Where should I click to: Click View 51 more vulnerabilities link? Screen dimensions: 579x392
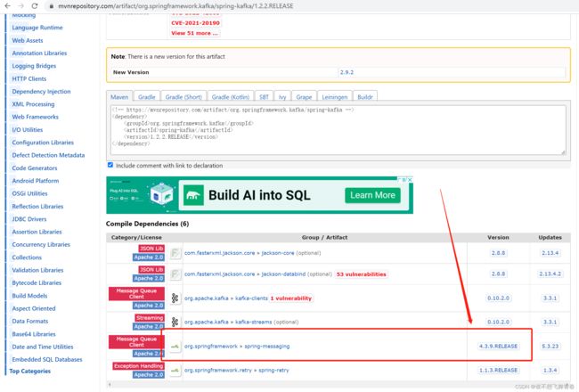pyautogui.click(x=194, y=33)
